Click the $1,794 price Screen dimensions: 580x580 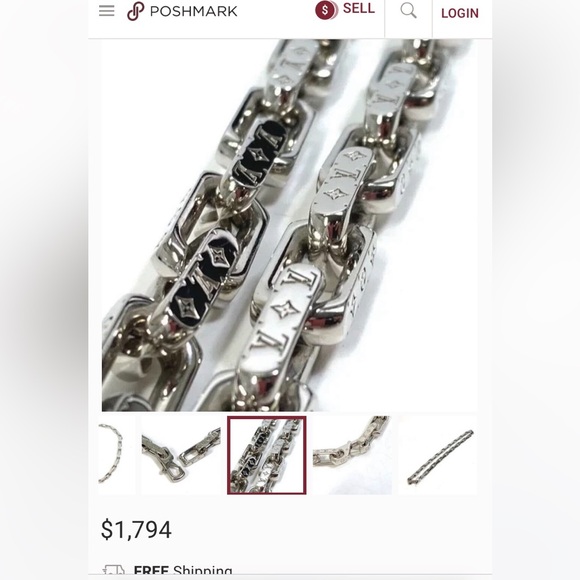tap(136, 529)
